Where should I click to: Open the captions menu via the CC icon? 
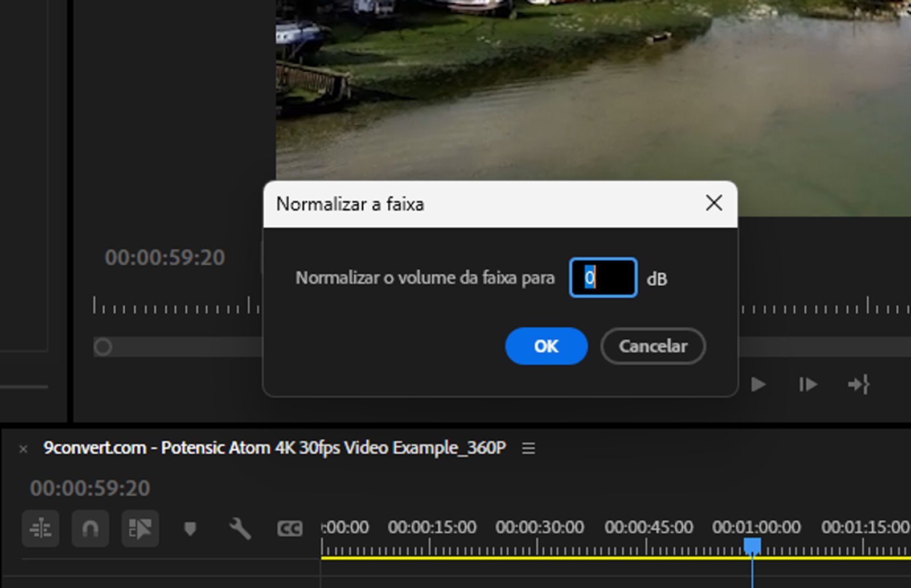coord(290,529)
